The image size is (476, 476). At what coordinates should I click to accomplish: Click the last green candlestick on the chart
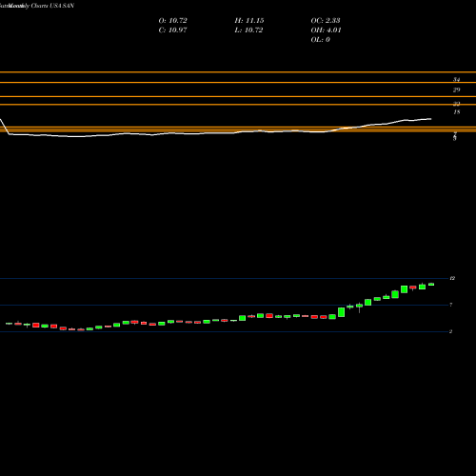431,285
